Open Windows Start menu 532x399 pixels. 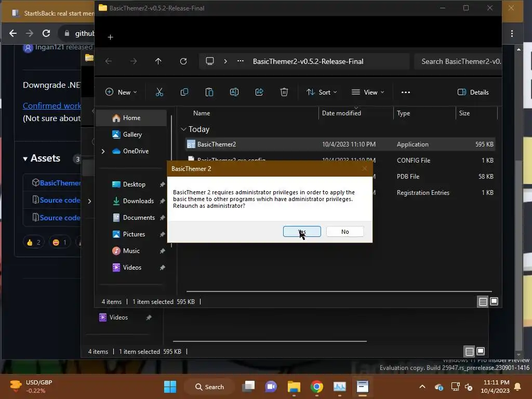(170, 387)
